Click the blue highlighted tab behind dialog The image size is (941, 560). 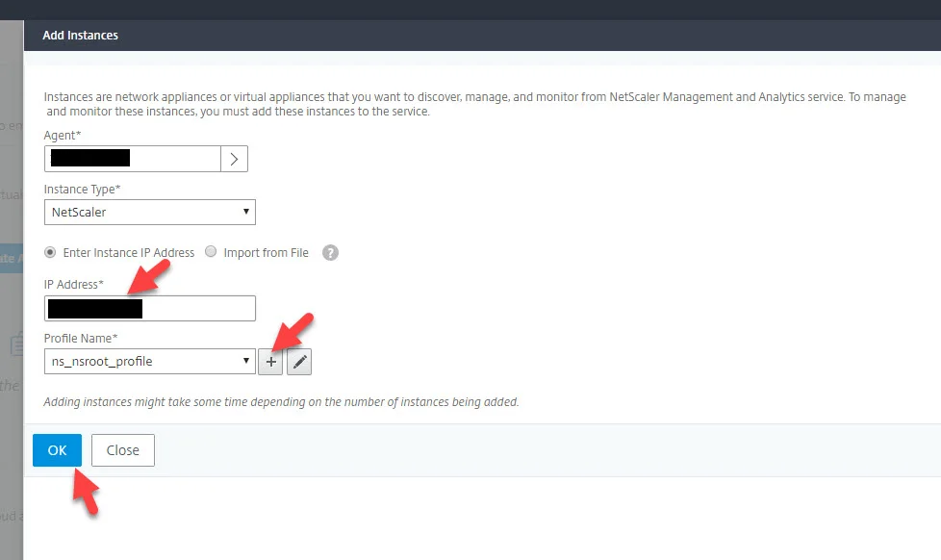click(12, 259)
